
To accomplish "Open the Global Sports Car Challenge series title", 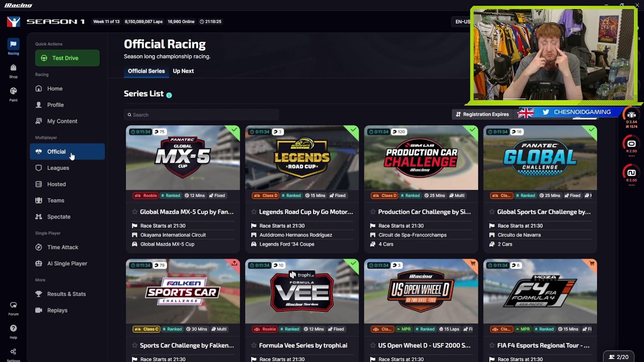I will coord(544,212).
